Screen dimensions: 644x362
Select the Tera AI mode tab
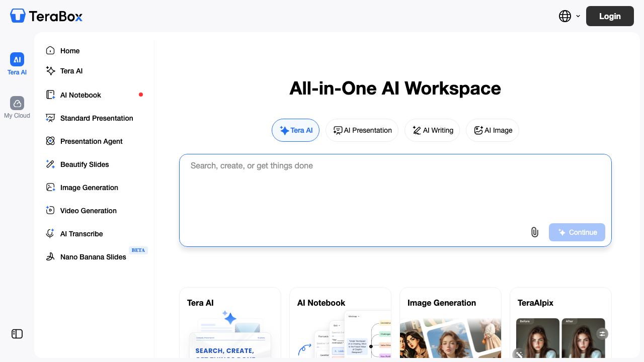pyautogui.click(x=295, y=130)
